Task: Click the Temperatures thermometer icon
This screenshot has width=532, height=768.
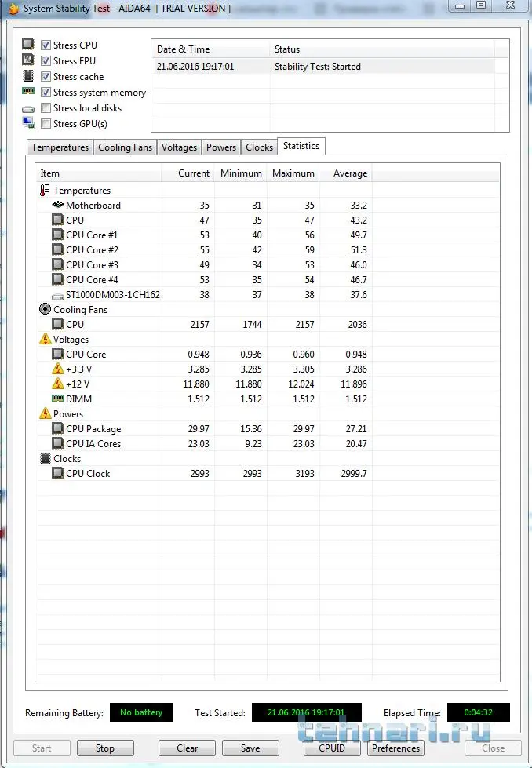Action: coord(45,190)
